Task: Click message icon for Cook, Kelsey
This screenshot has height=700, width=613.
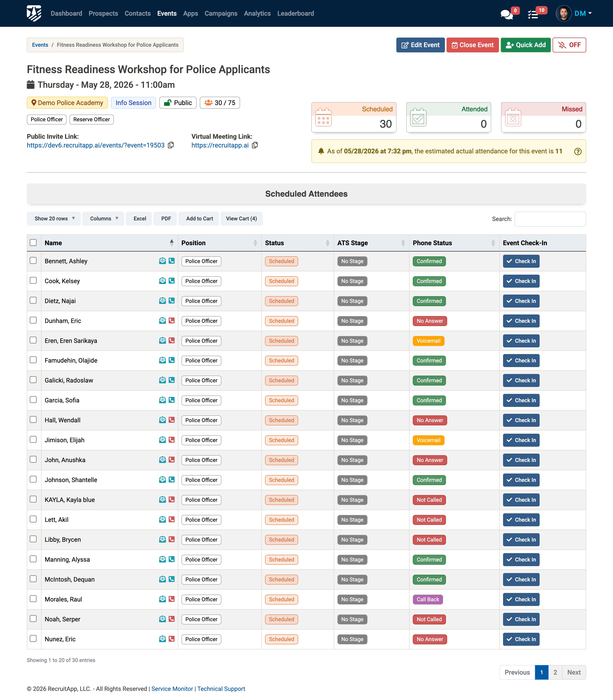Action: click(162, 281)
